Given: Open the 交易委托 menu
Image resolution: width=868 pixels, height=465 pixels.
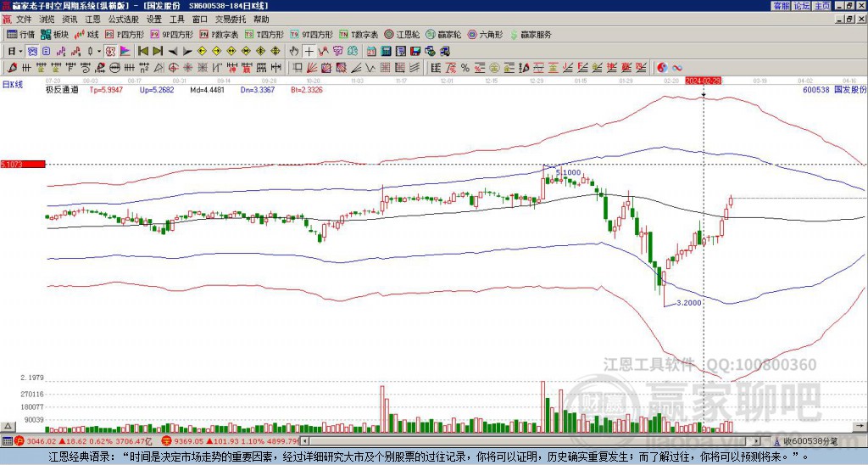Looking at the screenshot, I should click(x=231, y=20).
